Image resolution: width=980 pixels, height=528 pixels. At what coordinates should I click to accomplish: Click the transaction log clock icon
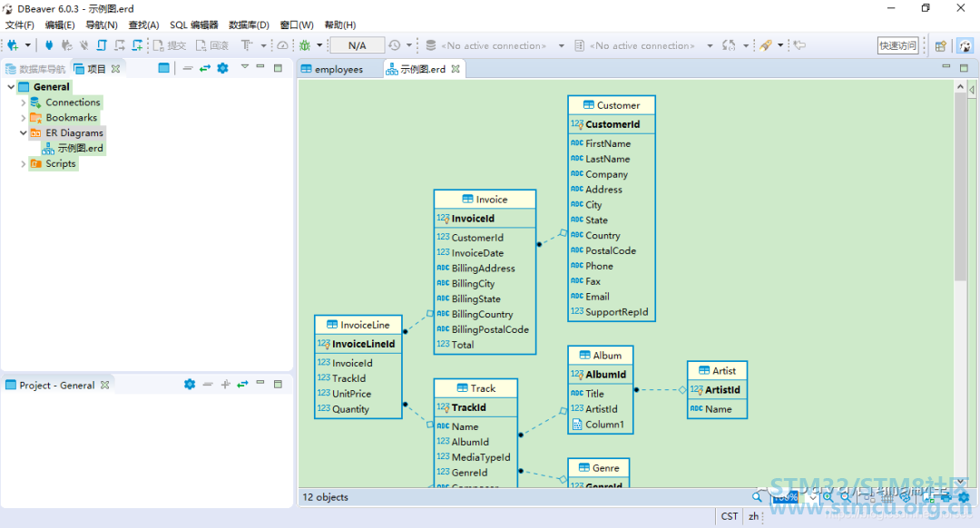395,45
